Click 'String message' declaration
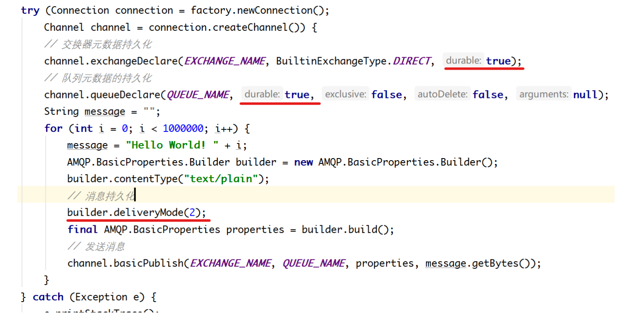 (85, 112)
